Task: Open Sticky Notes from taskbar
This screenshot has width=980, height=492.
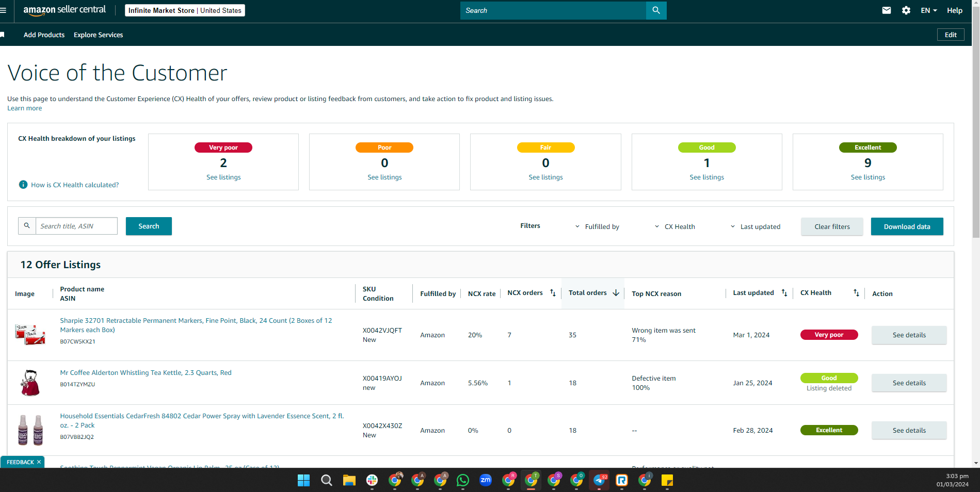Action: pyautogui.click(x=667, y=481)
